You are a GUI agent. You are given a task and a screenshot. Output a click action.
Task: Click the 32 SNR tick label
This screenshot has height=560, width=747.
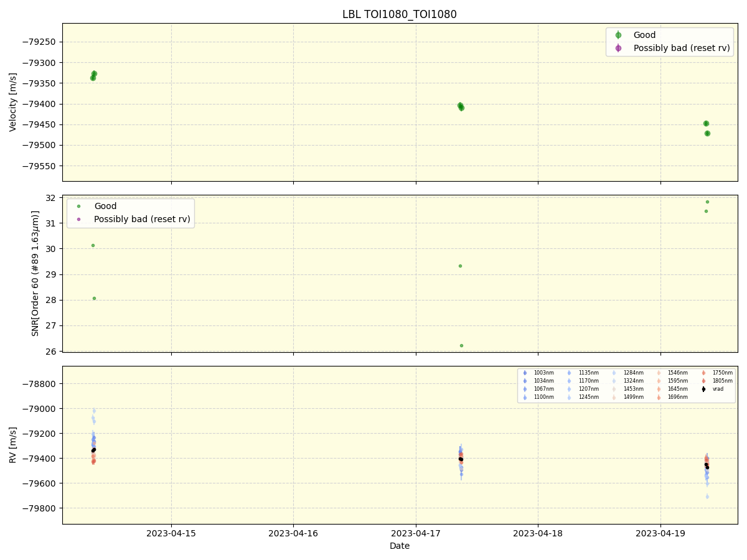[x=52, y=198]
